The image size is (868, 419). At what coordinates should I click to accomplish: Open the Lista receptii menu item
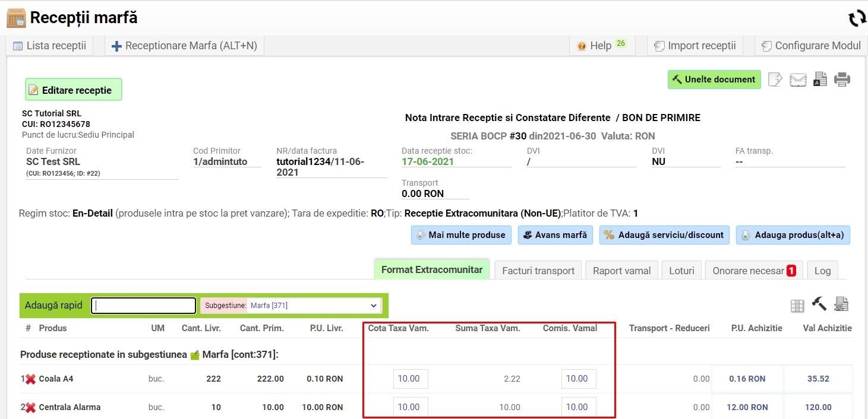click(50, 46)
